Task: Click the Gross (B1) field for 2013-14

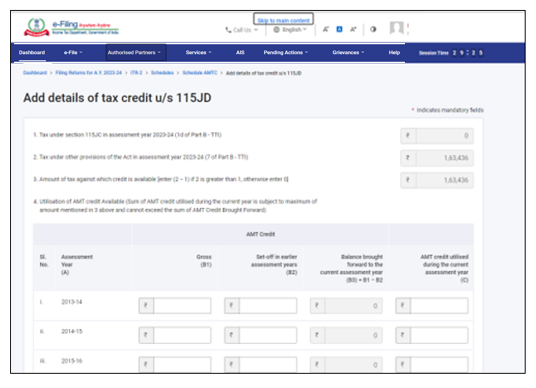Action: [x=175, y=306]
